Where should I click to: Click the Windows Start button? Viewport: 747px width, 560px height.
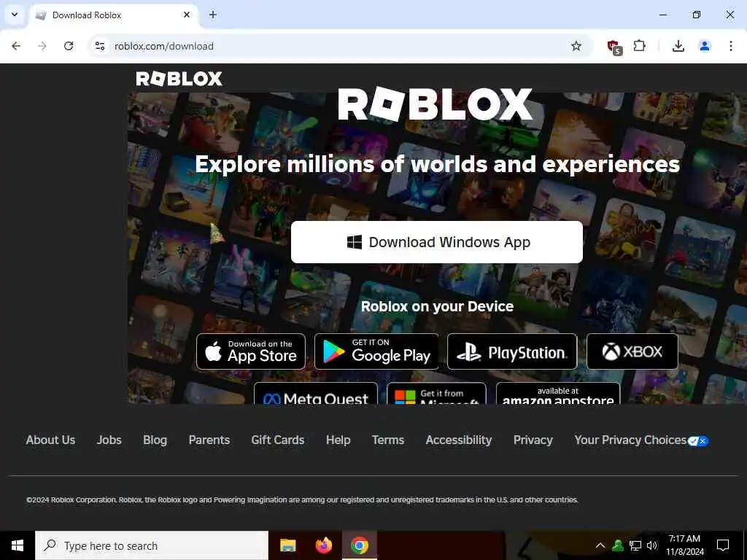[x=18, y=545]
